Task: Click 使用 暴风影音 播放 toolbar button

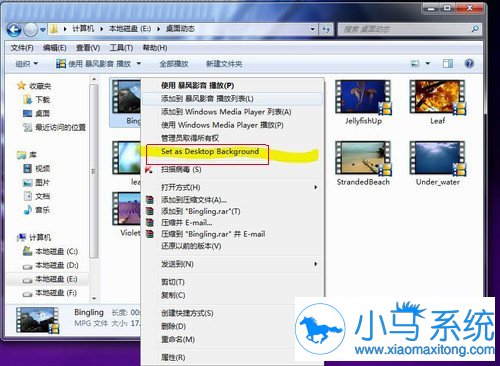Action: pyautogui.click(x=94, y=64)
